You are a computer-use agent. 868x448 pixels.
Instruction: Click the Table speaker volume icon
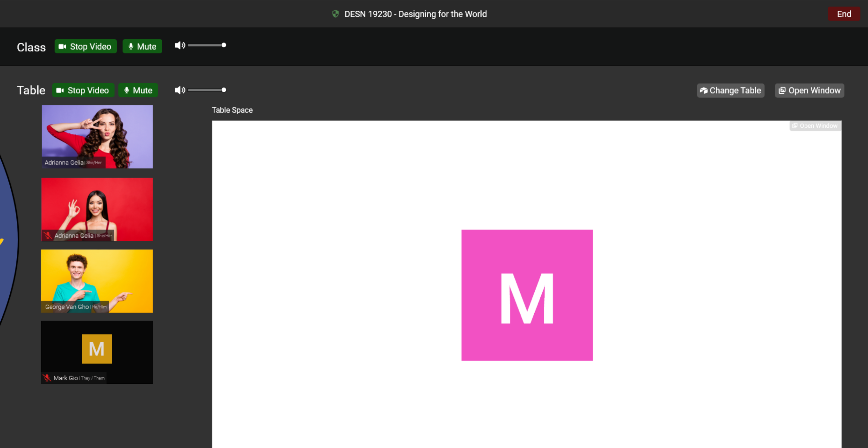(179, 90)
